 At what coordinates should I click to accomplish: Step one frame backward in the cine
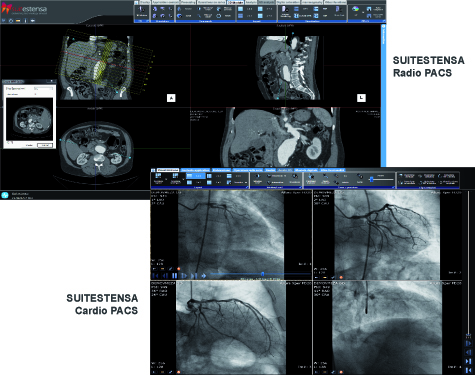[165, 276]
